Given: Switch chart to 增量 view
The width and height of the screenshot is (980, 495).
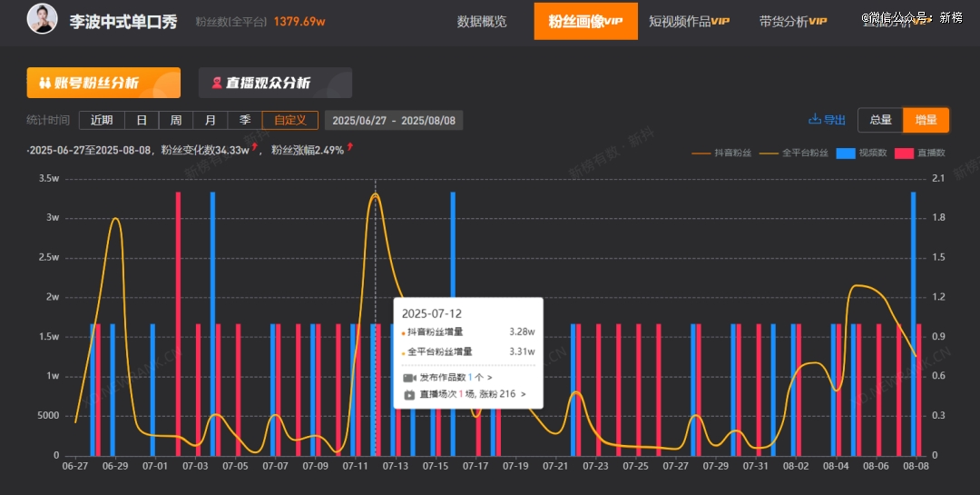Looking at the screenshot, I should click(926, 120).
